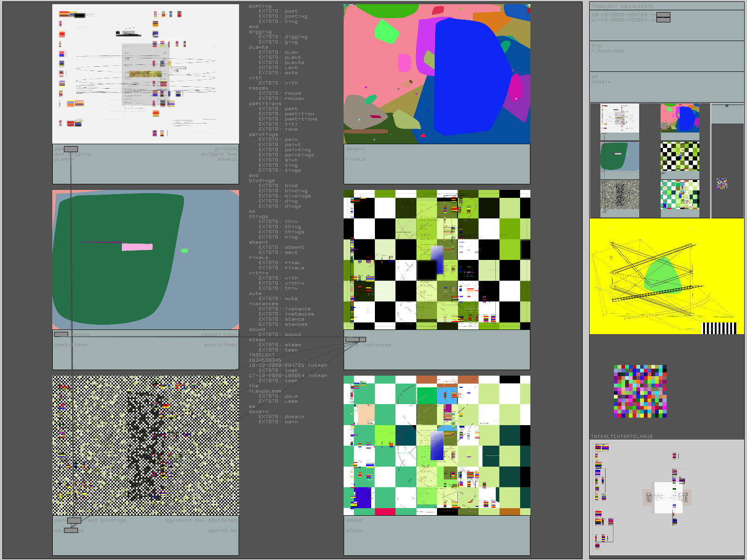Click the pink rectangle inside the green shape image

pos(137,247)
